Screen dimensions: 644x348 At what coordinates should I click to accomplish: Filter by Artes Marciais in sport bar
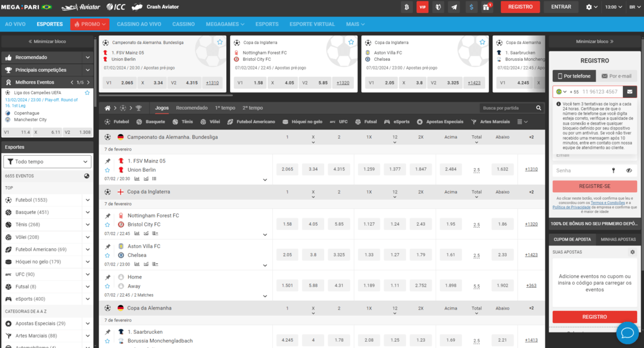[x=490, y=122]
